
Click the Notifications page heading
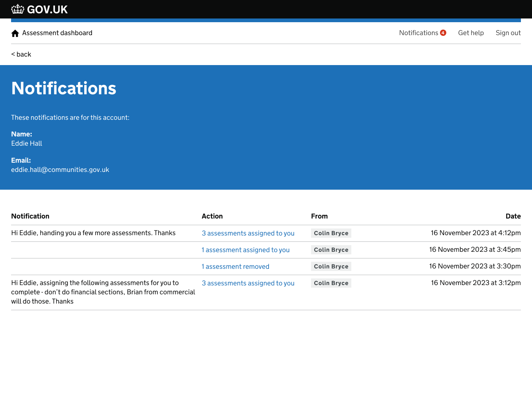(x=64, y=88)
